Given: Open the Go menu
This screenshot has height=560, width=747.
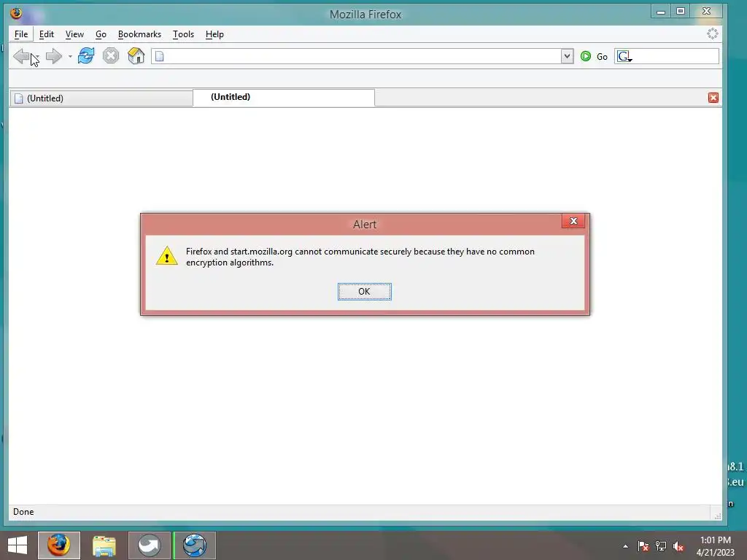Looking at the screenshot, I should click(101, 34).
